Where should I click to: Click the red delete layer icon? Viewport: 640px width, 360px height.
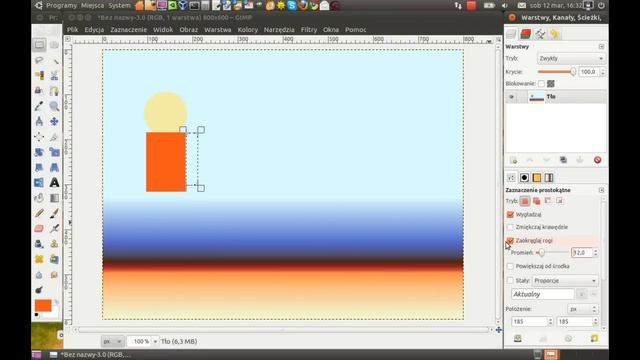(x=597, y=160)
